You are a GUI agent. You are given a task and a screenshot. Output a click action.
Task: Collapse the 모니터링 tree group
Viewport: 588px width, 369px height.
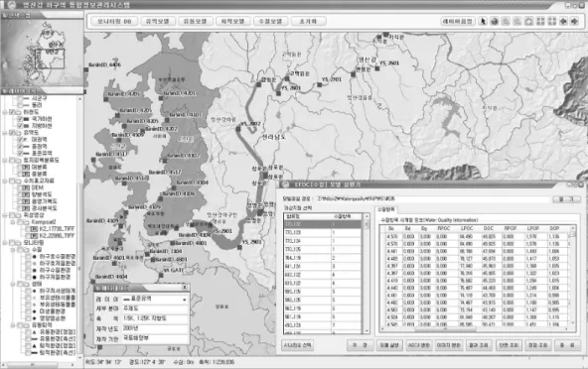click(x=5, y=243)
